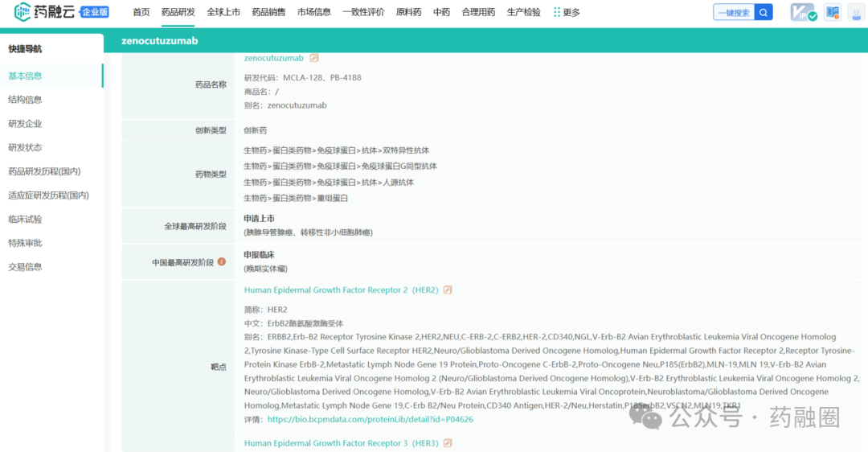Select 药品研发 in top navigation
This screenshot has width=868, height=452.
coord(178,12)
